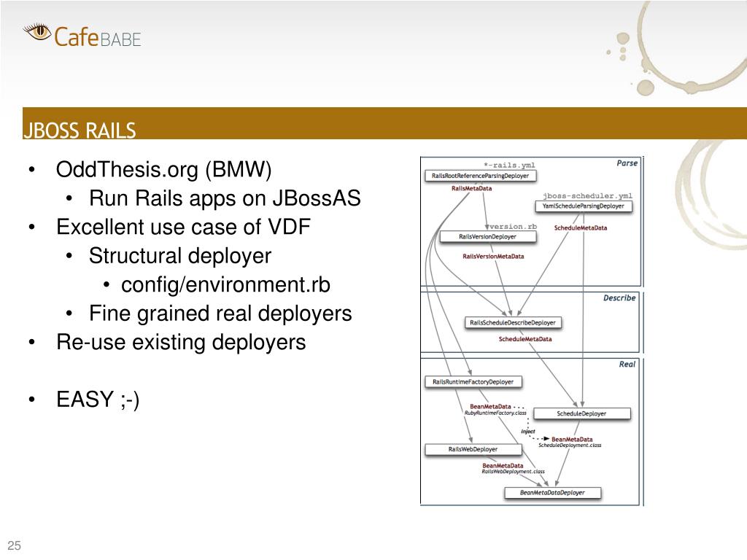Click the 'inject' dotted arrow label
747x560 pixels.
pyautogui.click(x=528, y=432)
